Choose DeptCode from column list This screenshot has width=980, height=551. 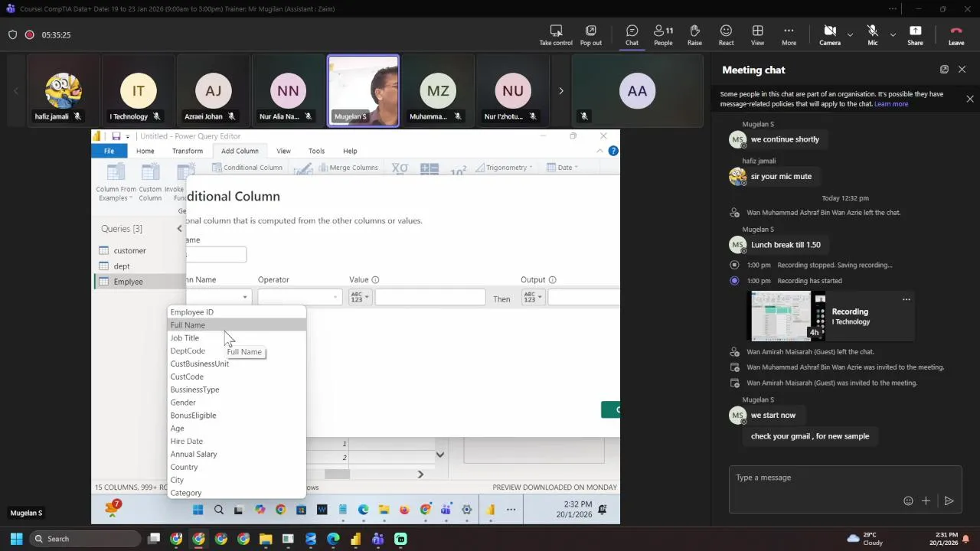click(237, 350)
